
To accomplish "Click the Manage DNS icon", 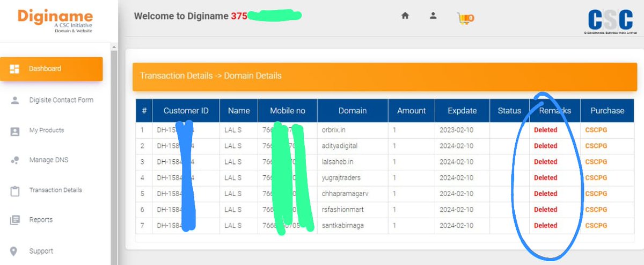I will [14, 160].
